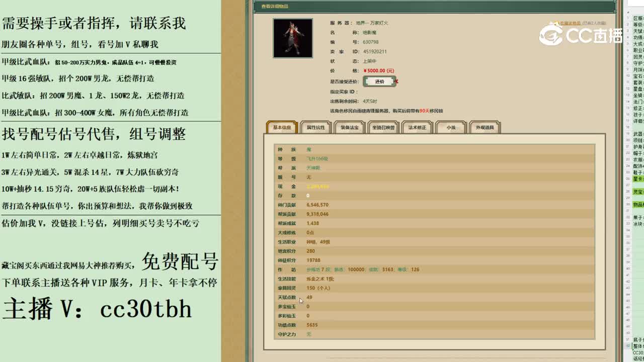644x362 pixels.
Task: Open the 法术修正 tab
Action: coord(417,127)
